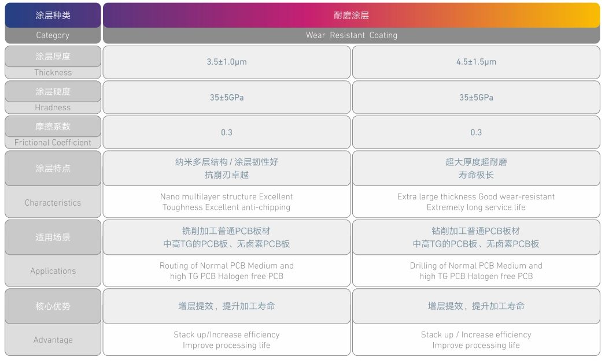Click the Frictional Coefficient label
Screen dimensions: 605x364
pyautogui.click(x=53, y=143)
